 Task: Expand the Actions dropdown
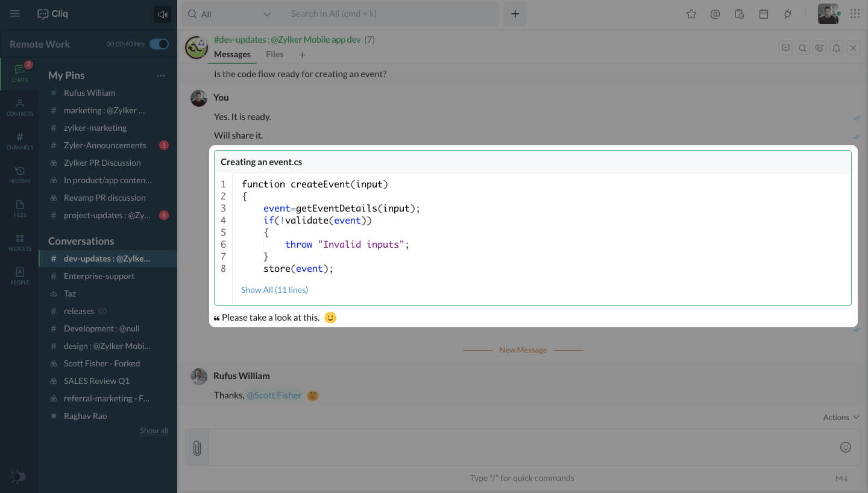(x=841, y=417)
